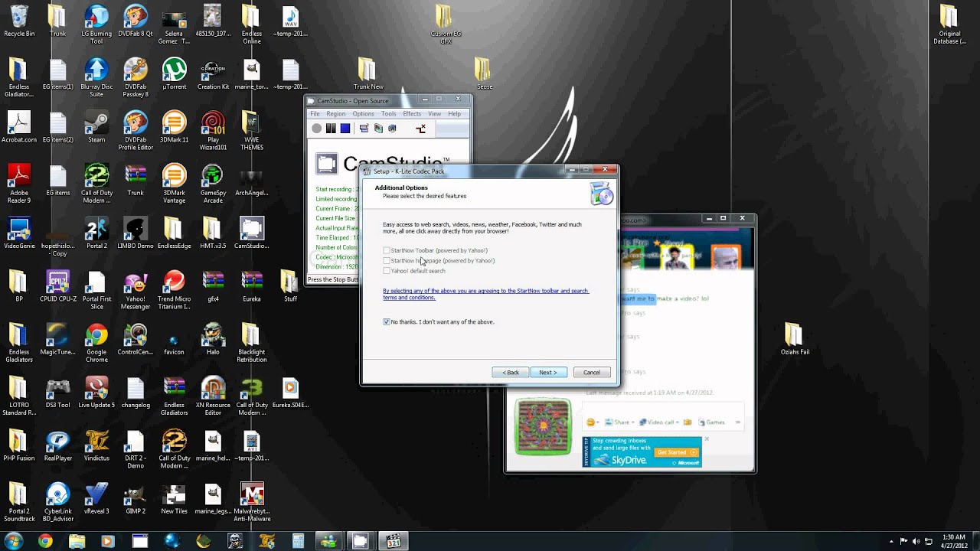
Task: Click Get Started on SkyDrive ad
Action: [677, 452]
